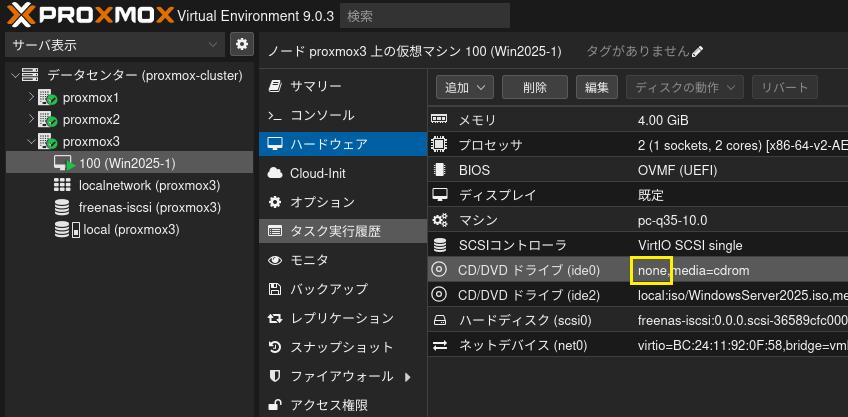
Task: Select the ハードウェア tab
Action: (343, 144)
